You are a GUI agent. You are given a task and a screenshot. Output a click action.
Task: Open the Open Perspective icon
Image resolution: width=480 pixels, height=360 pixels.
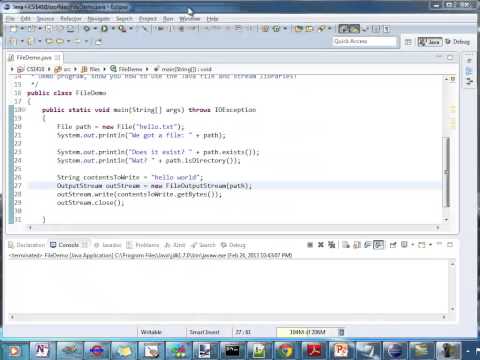(408, 42)
